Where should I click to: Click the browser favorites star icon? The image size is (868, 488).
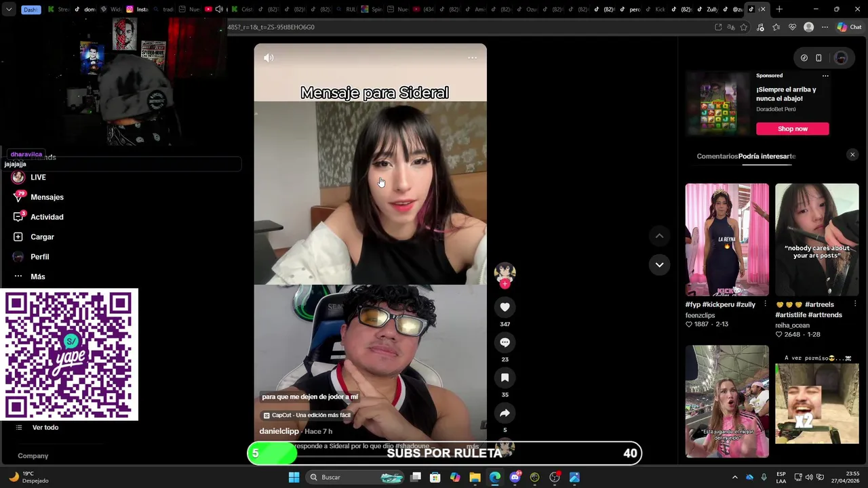(744, 27)
